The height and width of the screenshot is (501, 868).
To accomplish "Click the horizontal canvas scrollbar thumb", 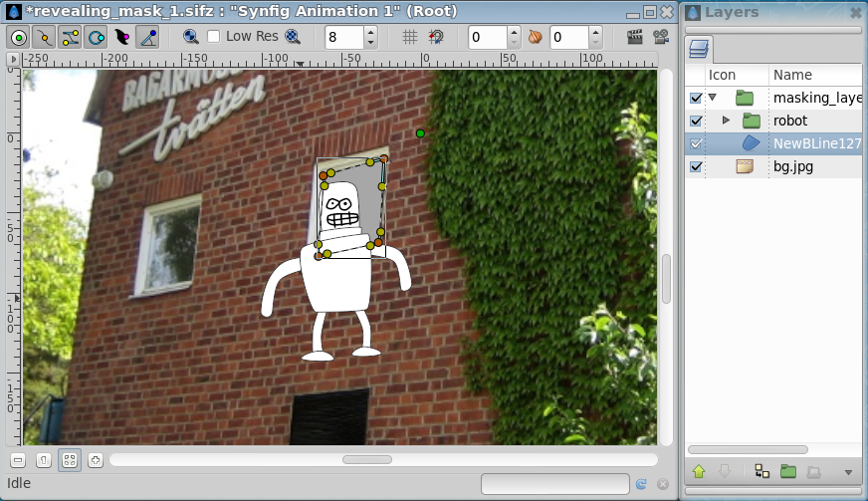I will (x=367, y=459).
